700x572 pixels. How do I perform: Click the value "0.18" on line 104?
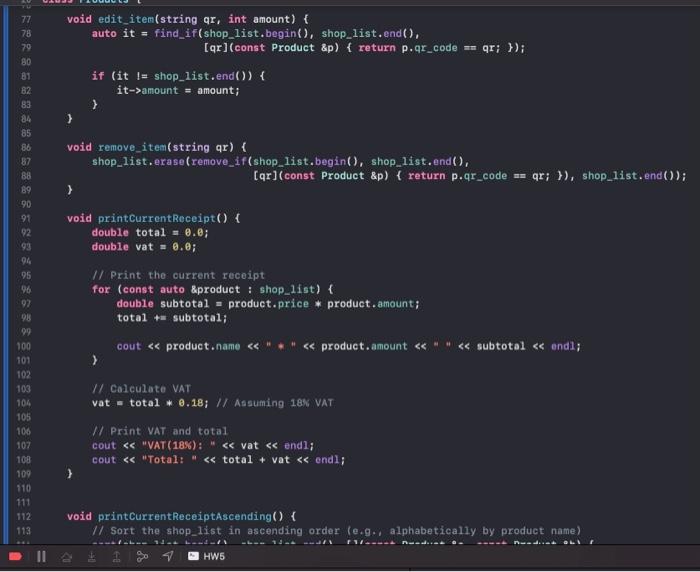(191, 403)
